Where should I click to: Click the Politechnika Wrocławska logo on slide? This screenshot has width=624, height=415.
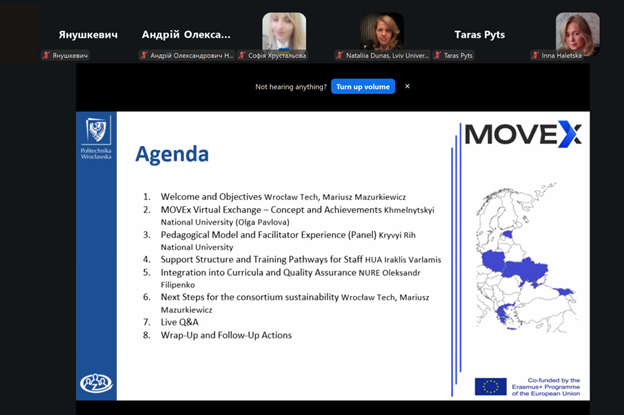coord(97,139)
